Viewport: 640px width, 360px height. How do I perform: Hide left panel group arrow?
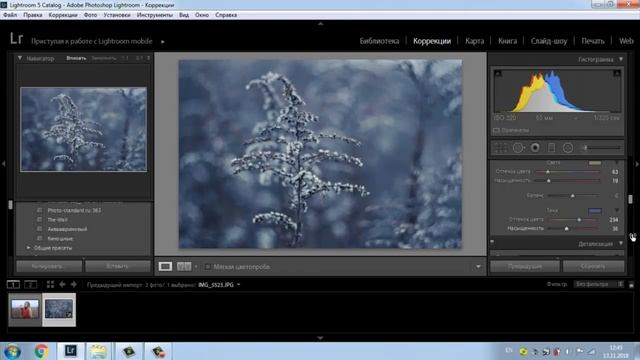click(3, 164)
